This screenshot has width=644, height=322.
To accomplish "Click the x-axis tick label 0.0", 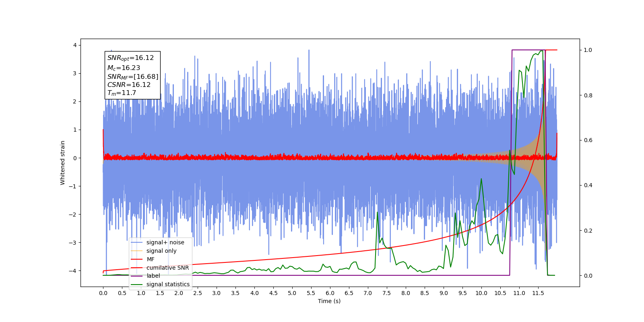I will [103, 293].
